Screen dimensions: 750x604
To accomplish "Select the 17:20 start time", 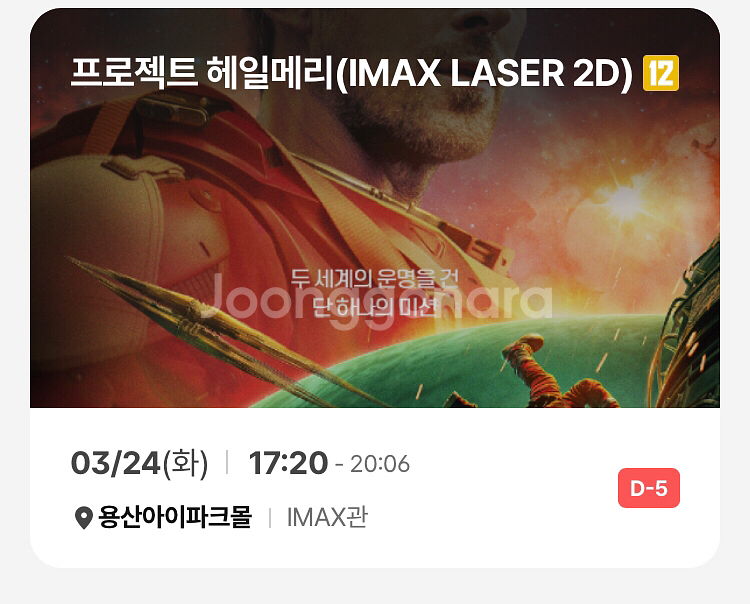I will point(288,463).
